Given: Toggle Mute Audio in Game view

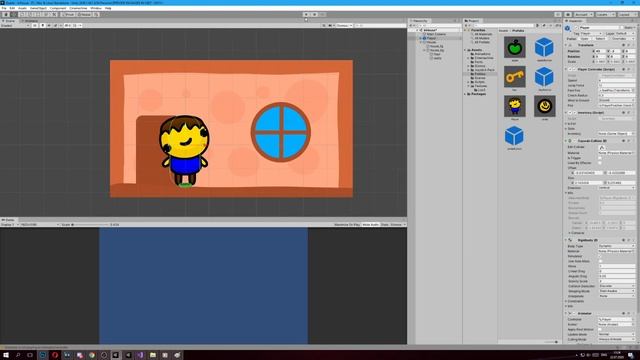Looking at the screenshot, I should [370, 224].
